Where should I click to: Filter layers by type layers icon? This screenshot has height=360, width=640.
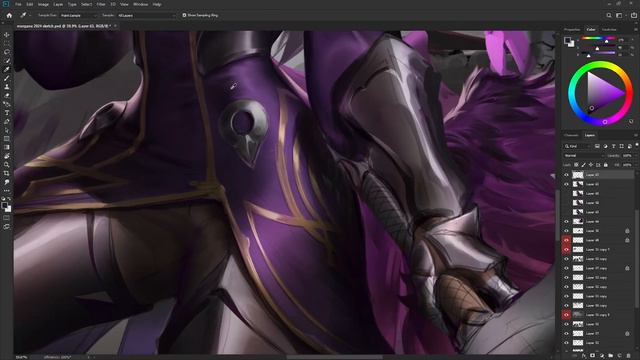coord(613,146)
